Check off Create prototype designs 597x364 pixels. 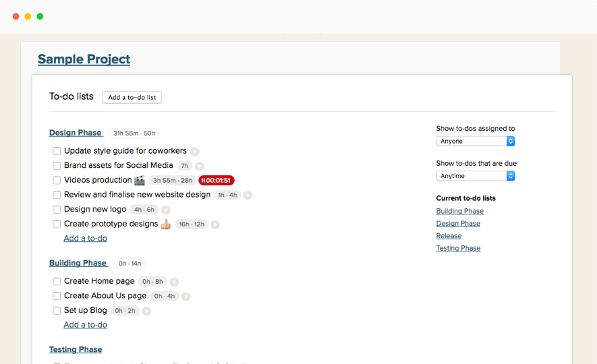(x=57, y=224)
